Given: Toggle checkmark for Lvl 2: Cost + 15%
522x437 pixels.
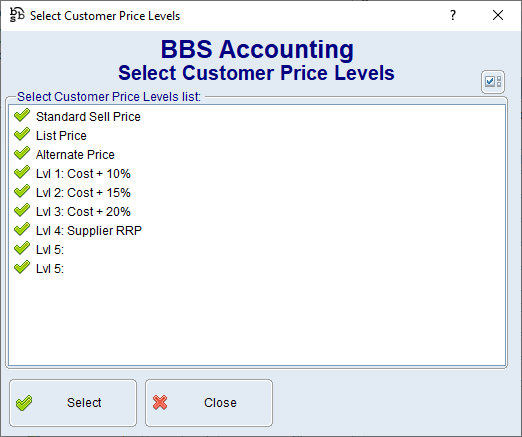Looking at the screenshot, I should point(22,191).
